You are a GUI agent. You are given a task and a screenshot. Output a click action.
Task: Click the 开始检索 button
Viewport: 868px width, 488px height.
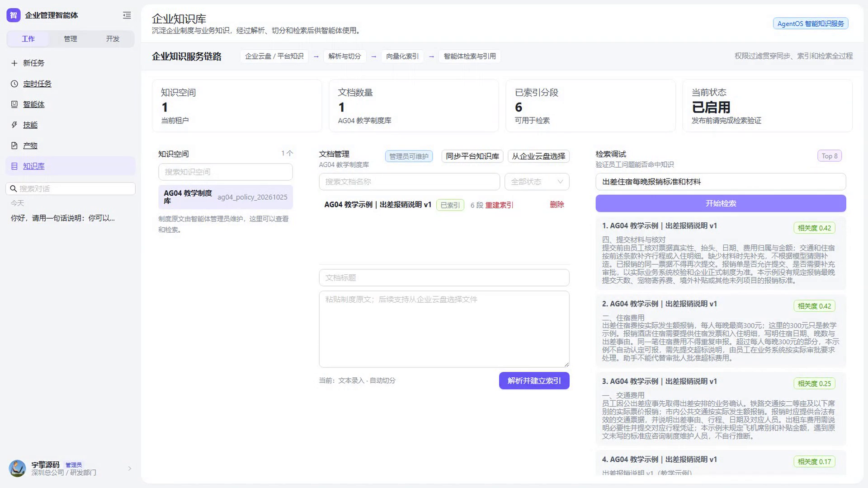point(721,203)
